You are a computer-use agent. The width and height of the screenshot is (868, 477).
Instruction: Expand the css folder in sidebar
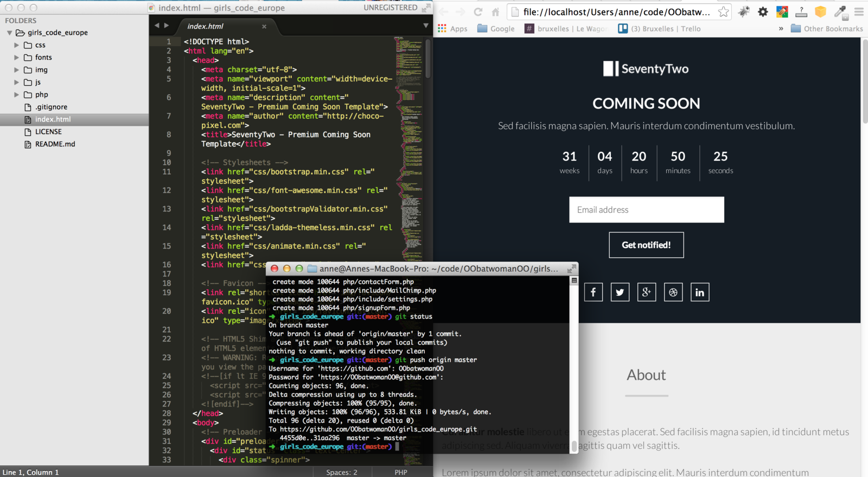[16, 45]
